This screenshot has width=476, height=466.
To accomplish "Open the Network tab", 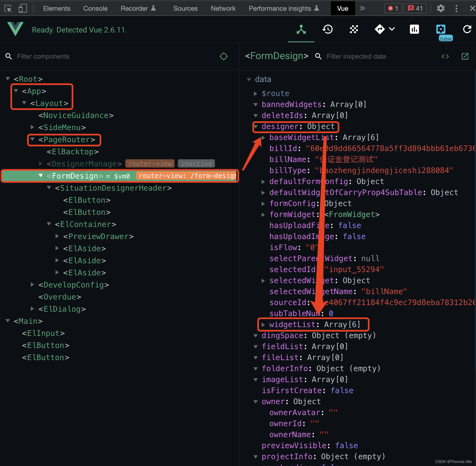I will click(x=223, y=9).
